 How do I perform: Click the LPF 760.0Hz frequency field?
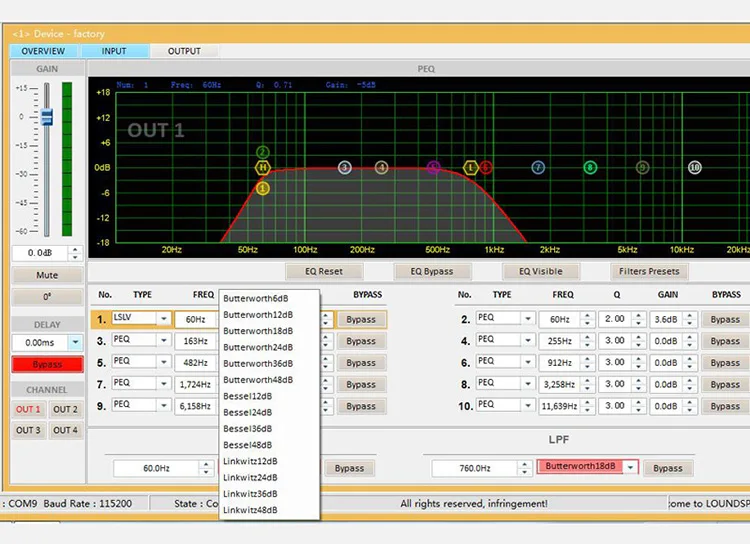[x=476, y=468]
